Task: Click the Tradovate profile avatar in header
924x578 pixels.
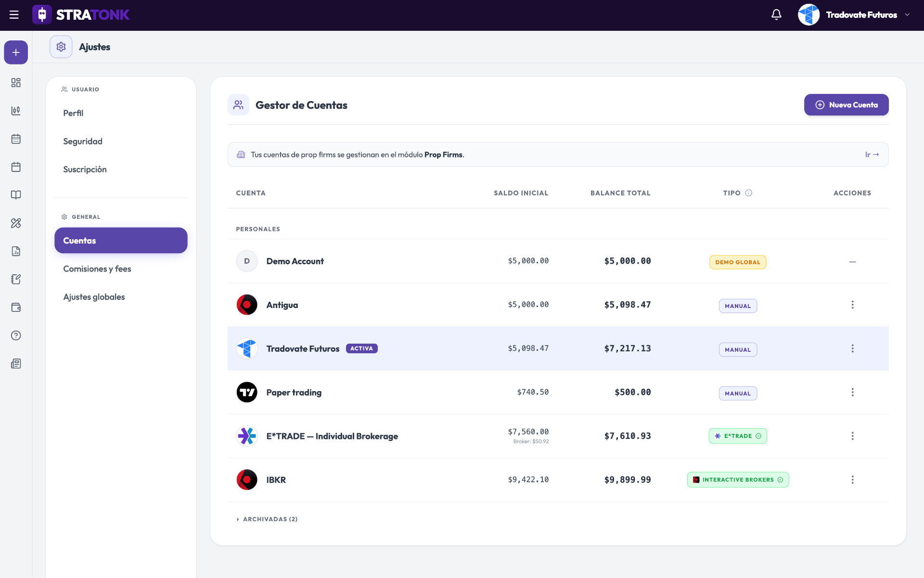Action: [808, 15]
